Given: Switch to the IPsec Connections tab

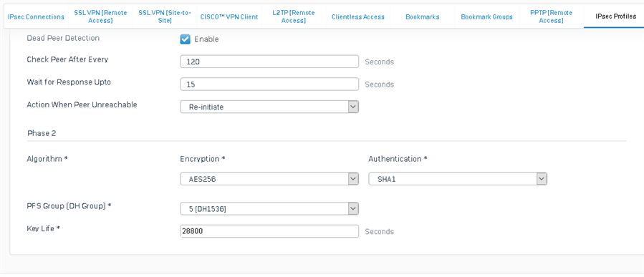Looking at the screenshot, I should click(x=36, y=17).
